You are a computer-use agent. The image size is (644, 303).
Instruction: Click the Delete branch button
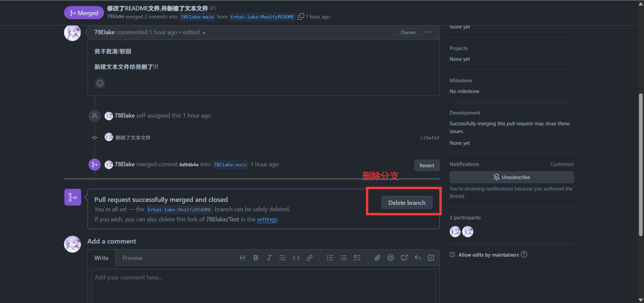(407, 203)
